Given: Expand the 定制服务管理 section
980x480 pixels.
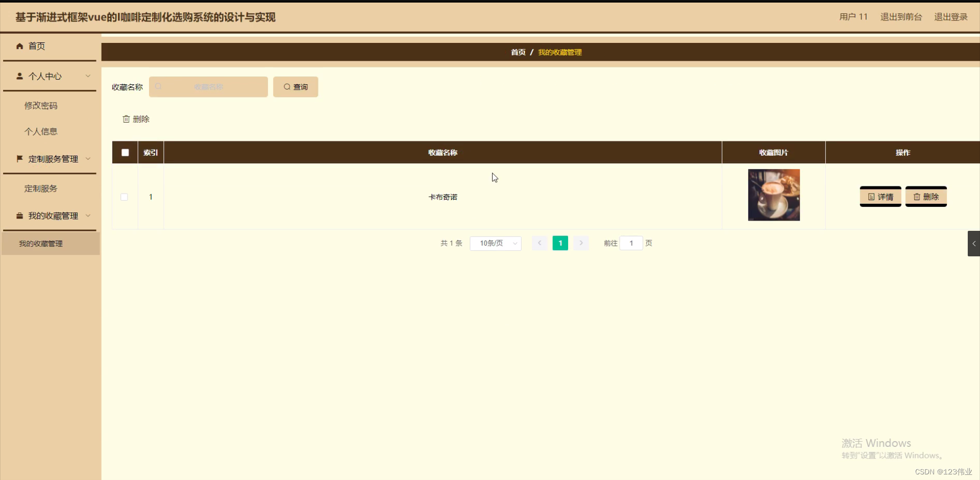Looking at the screenshot, I should pos(88,159).
